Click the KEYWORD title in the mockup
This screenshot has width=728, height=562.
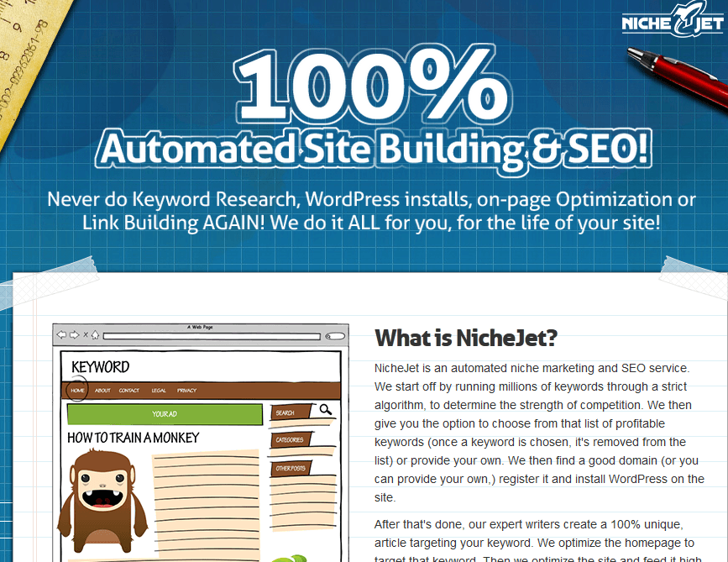tap(100, 367)
